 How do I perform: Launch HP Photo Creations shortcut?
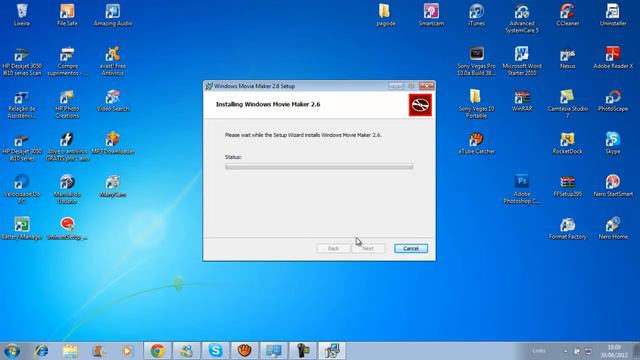pos(67,104)
